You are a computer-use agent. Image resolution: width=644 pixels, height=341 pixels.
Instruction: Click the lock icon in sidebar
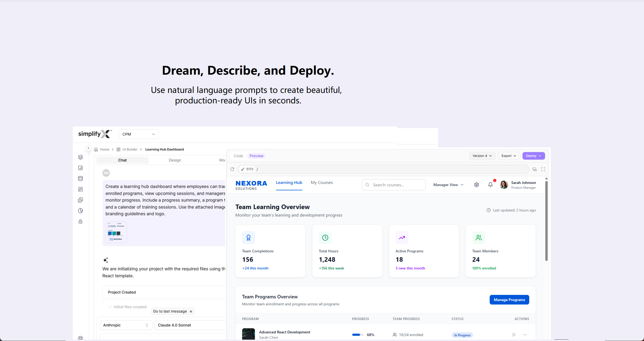80,222
